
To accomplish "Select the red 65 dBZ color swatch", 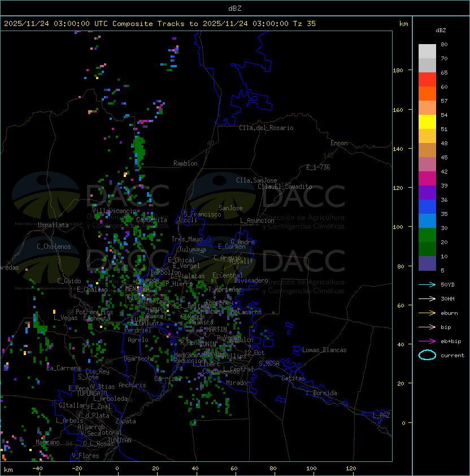I will [x=427, y=80].
